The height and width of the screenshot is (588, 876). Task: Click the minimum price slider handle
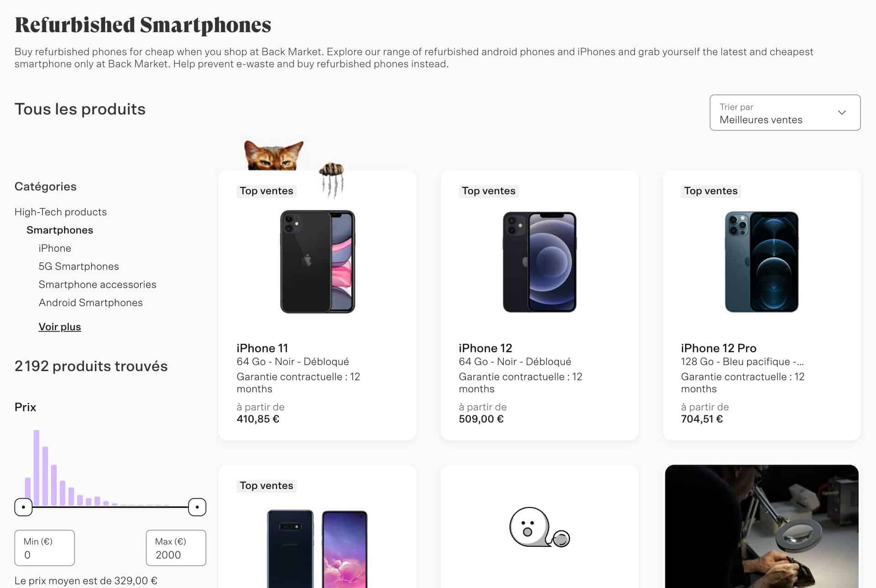click(x=23, y=507)
